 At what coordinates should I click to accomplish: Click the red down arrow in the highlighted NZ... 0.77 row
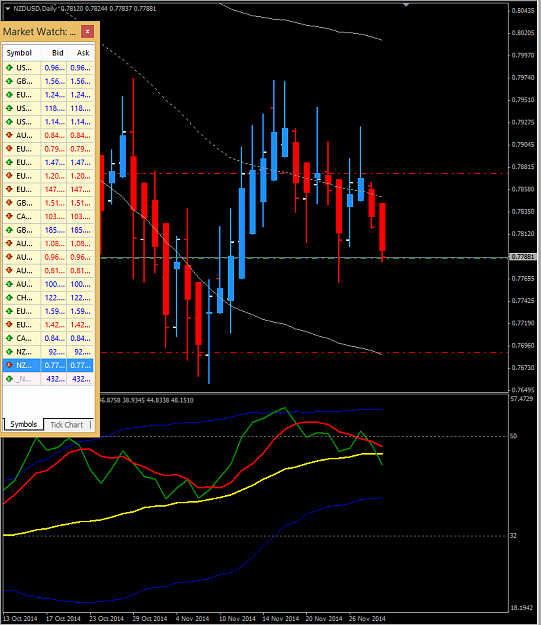(9, 366)
